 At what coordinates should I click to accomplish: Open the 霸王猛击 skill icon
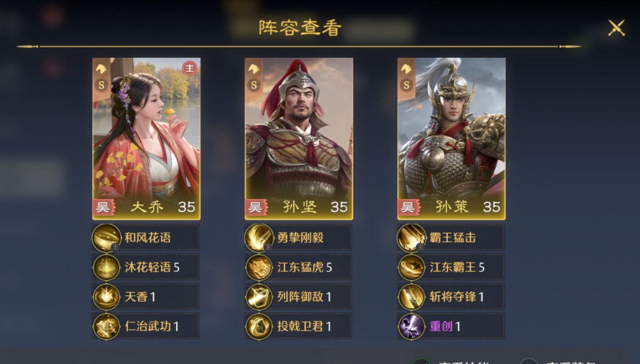pos(412,237)
